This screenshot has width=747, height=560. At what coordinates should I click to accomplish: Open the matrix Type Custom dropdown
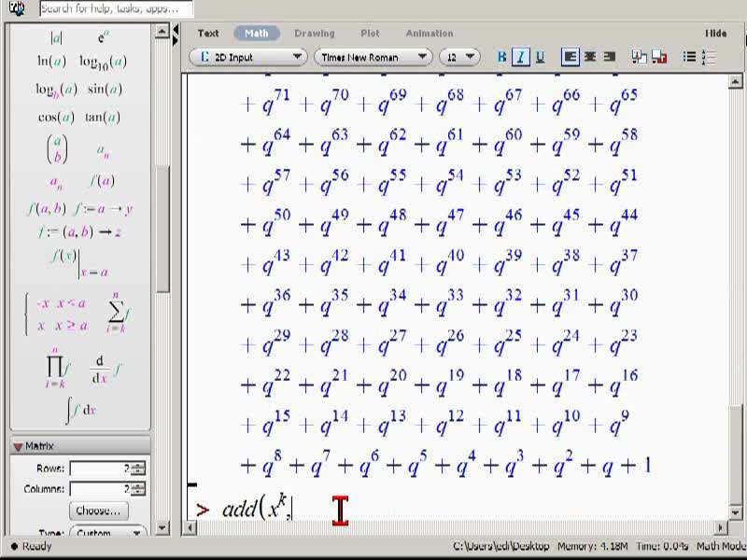point(108,531)
